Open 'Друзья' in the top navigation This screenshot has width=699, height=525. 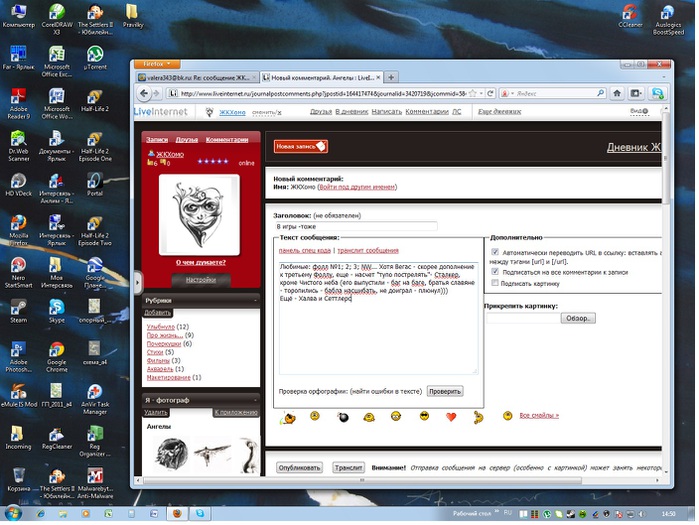coord(321,111)
